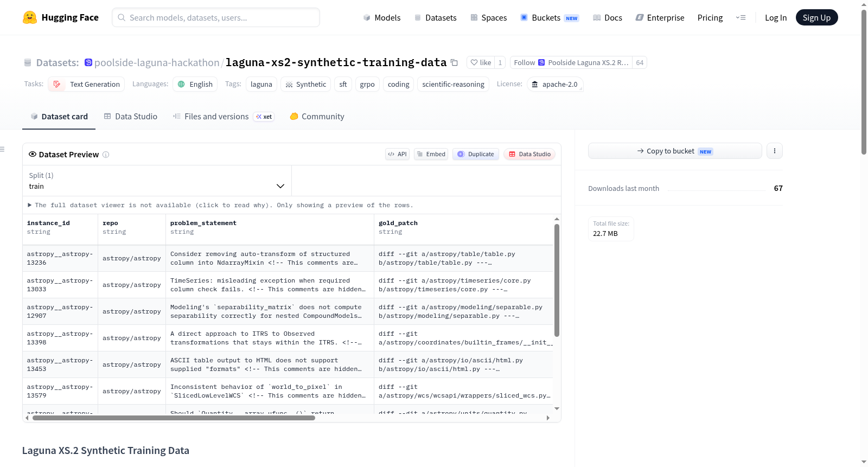Open Buckets in top navigation
Viewport: 868px width, 467px height.
550,17
